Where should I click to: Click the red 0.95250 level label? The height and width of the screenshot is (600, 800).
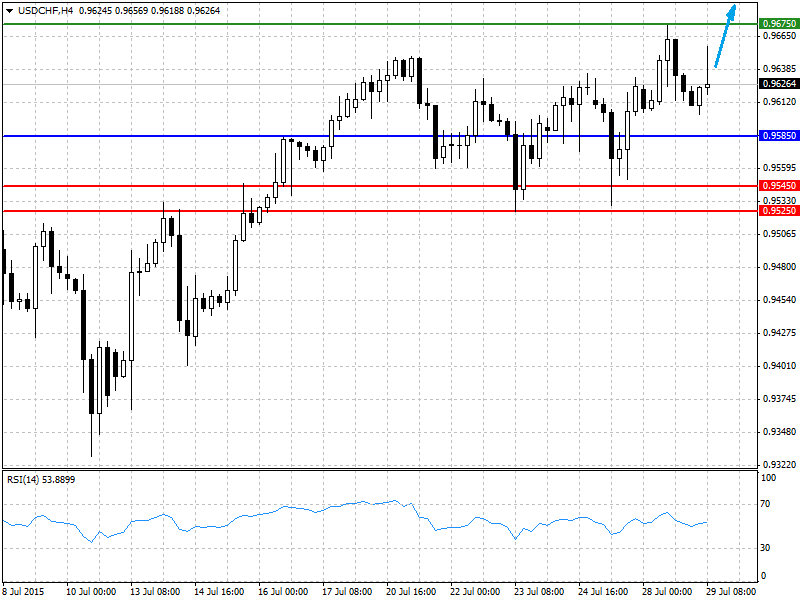click(x=779, y=211)
